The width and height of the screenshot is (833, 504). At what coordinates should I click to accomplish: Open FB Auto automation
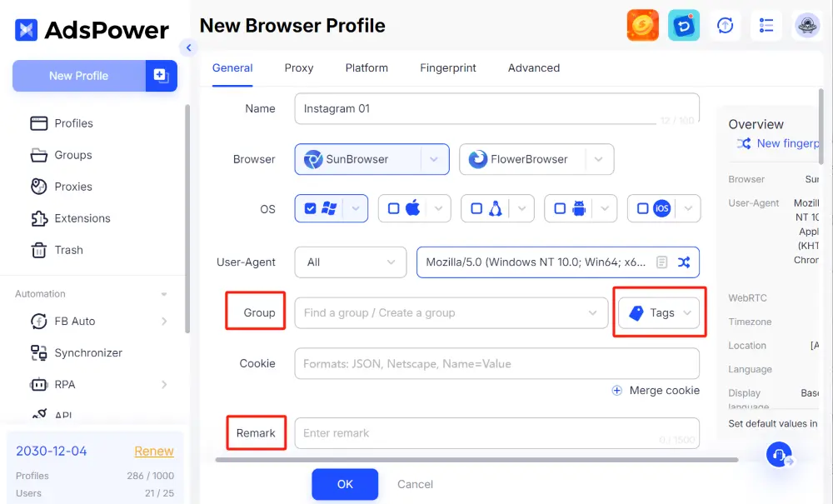(x=62, y=322)
